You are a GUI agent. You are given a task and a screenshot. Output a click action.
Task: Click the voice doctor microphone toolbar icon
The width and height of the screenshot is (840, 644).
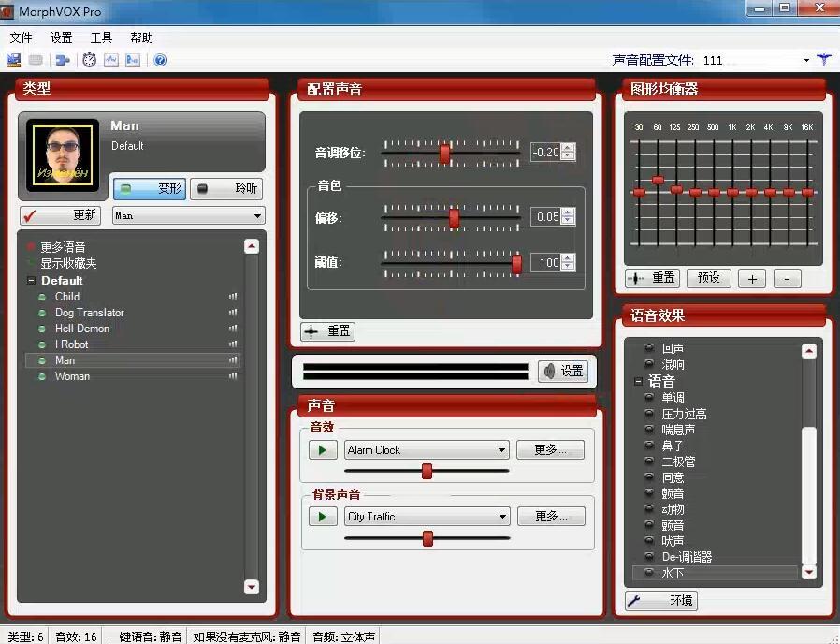14,60
